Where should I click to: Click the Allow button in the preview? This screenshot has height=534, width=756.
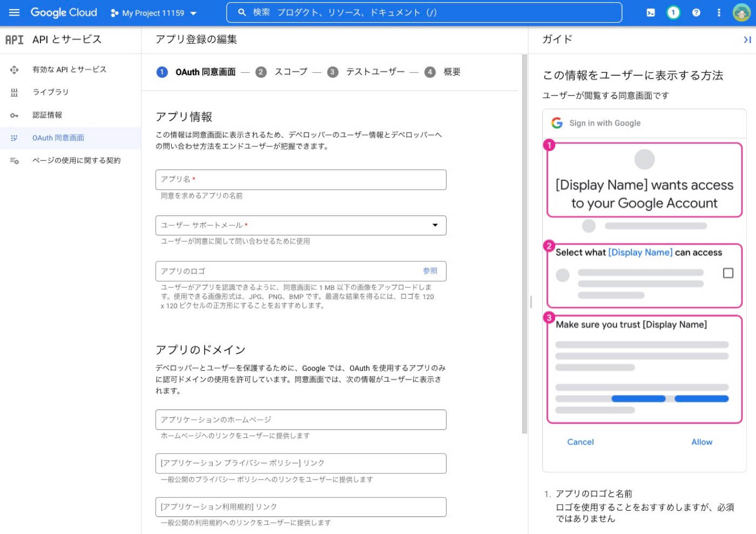point(701,442)
